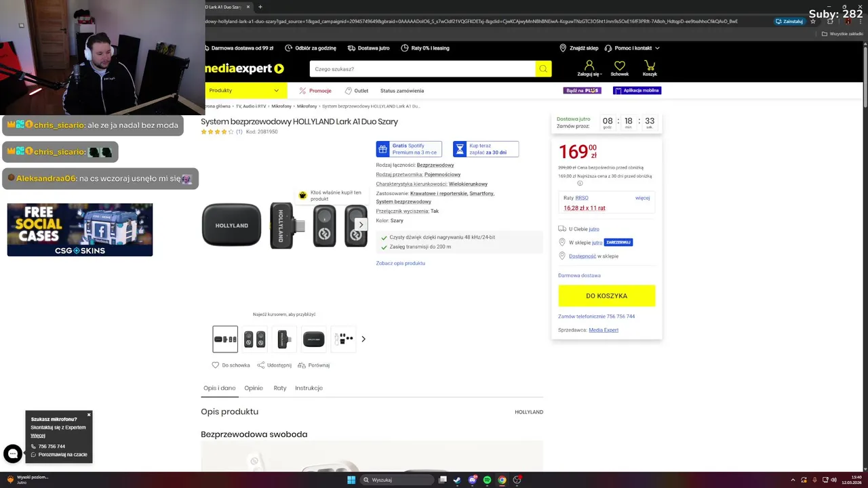Click the Free Social Cases CSGOSkins banner

coord(80,230)
